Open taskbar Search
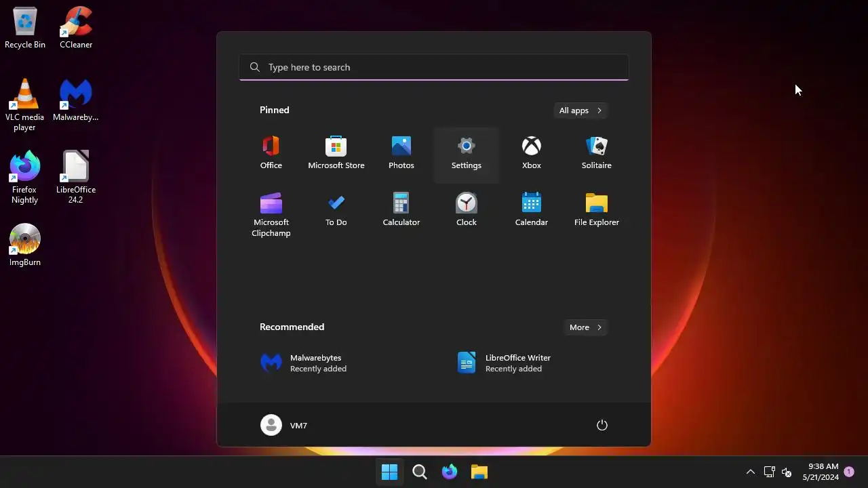Screen dimensions: 868x488 pos(420,472)
